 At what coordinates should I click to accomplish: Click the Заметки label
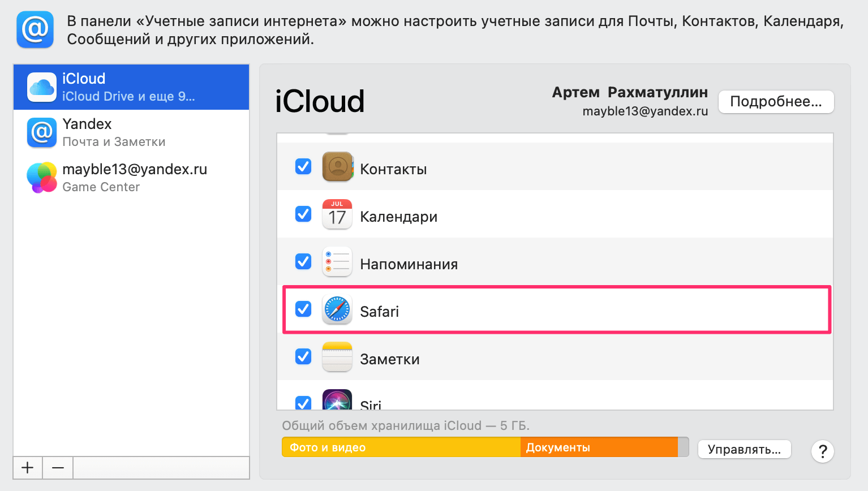pos(390,359)
